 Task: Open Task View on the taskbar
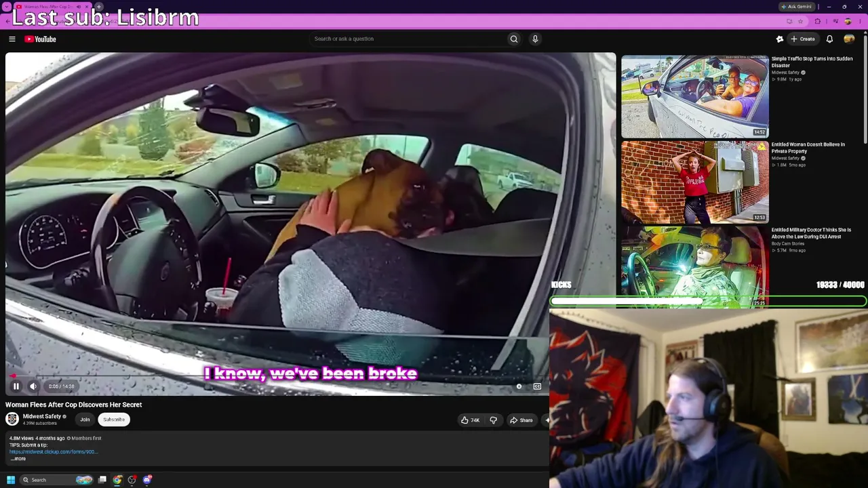102,480
